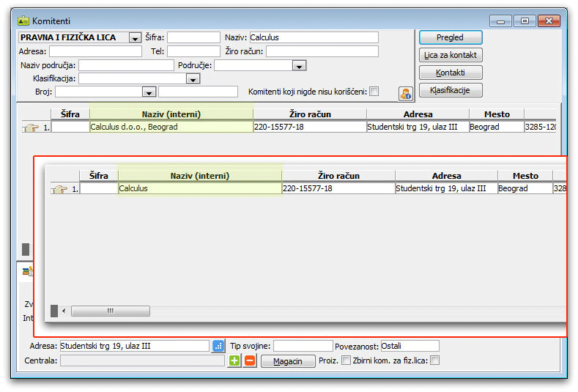
Task: Expand the Područje dropdown
Action: pyautogui.click(x=299, y=66)
